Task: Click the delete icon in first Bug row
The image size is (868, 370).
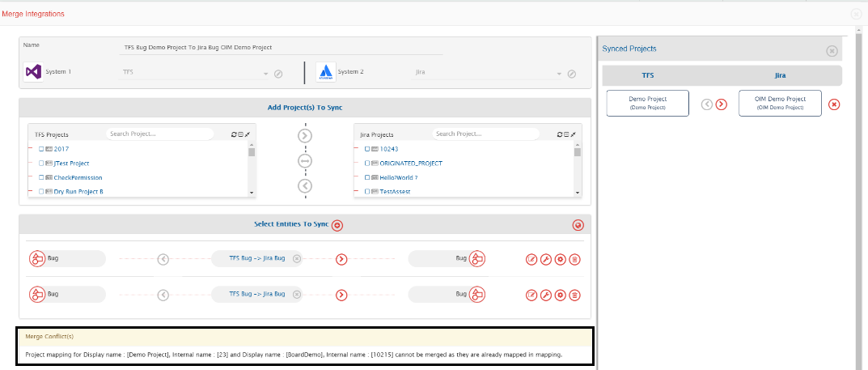Action: click(574, 260)
